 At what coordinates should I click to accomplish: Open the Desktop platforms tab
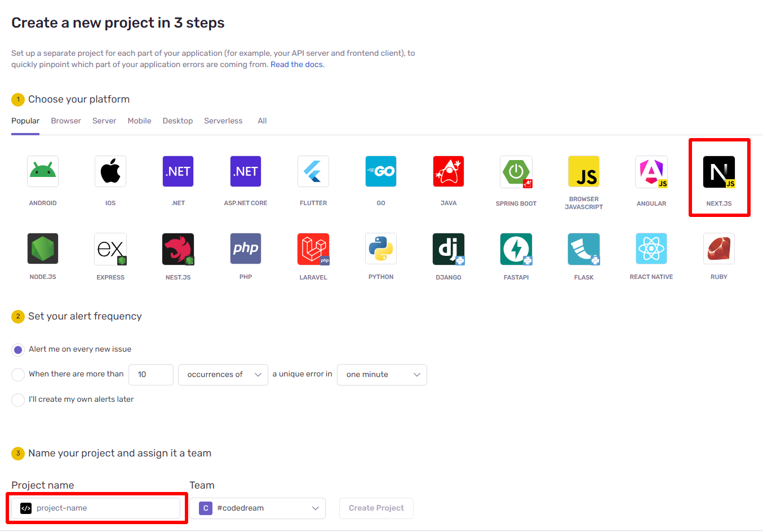click(x=178, y=121)
